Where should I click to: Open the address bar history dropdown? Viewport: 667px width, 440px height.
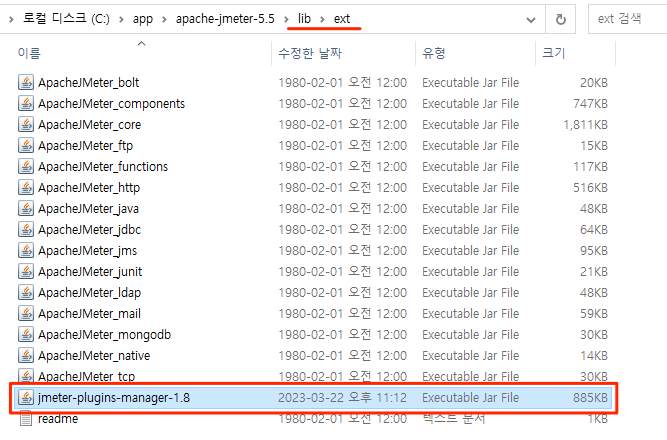click(x=530, y=20)
